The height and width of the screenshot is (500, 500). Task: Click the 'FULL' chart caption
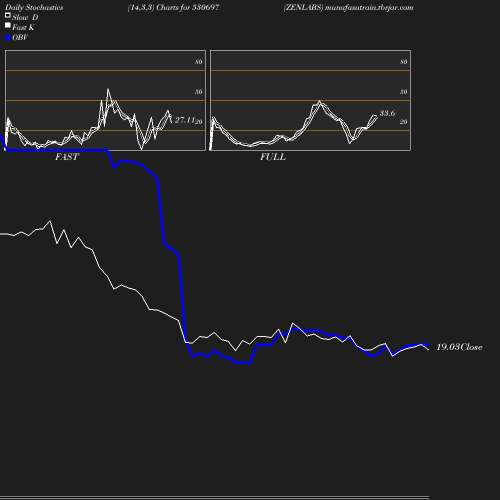coord(273,157)
